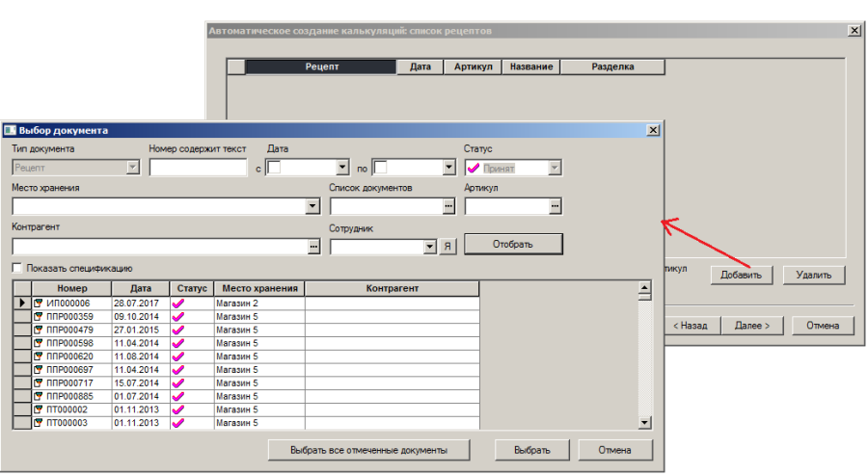The image size is (868, 475).
Task: Click Выбрать все отмеченные документы
Action: 368,450
